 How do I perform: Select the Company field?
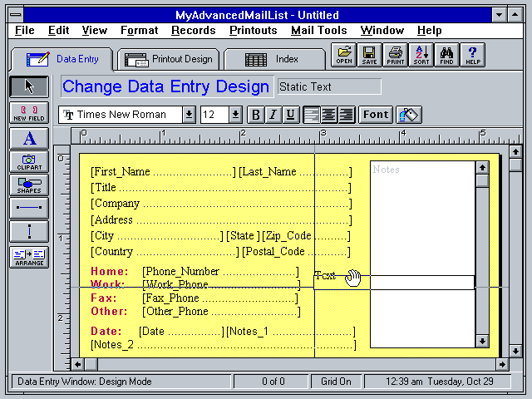(221, 204)
